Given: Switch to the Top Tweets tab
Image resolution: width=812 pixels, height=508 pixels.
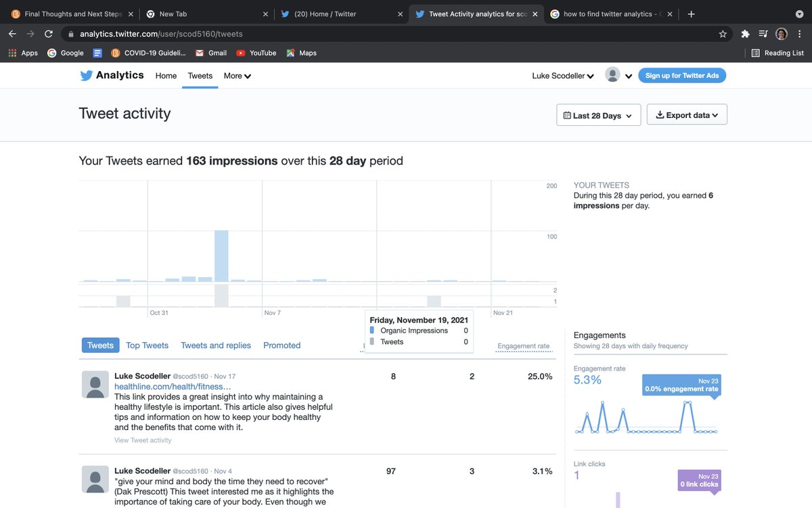Looking at the screenshot, I should pyautogui.click(x=147, y=345).
